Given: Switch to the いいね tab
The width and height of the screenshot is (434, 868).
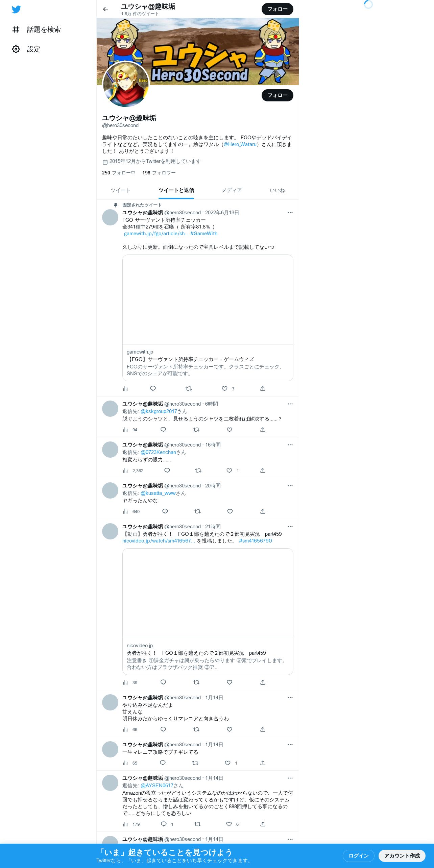Looking at the screenshot, I should click(277, 191).
